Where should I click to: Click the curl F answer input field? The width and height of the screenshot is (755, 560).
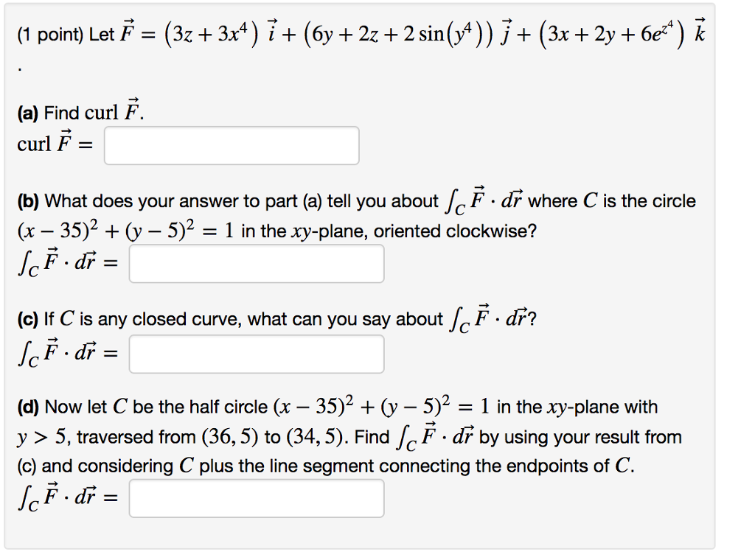(231, 144)
